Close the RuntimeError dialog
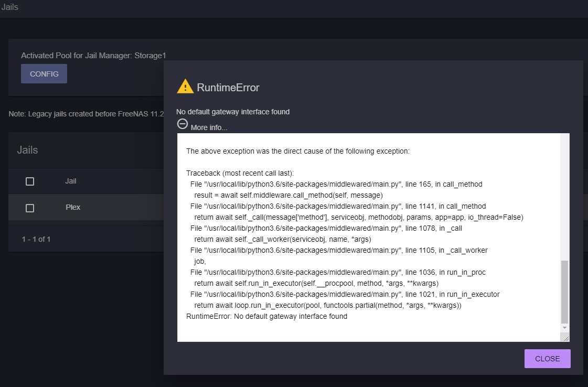This screenshot has height=387, width=588. pos(547,359)
